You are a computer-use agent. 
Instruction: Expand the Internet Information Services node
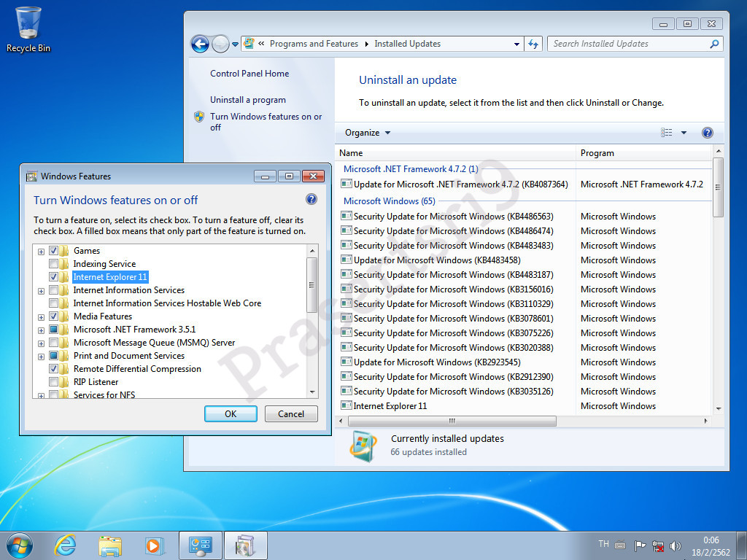coord(41,291)
